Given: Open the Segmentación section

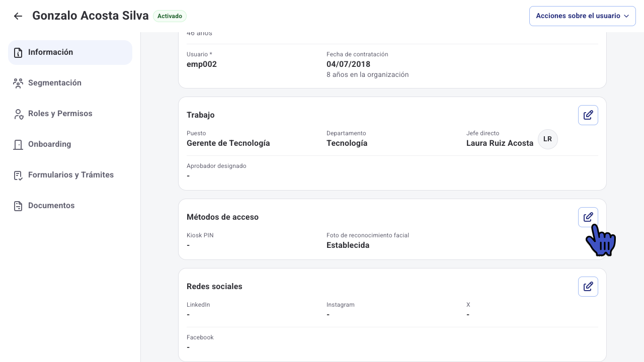Looking at the screenshot, I should pyautogui.click(x=70, y=83).
